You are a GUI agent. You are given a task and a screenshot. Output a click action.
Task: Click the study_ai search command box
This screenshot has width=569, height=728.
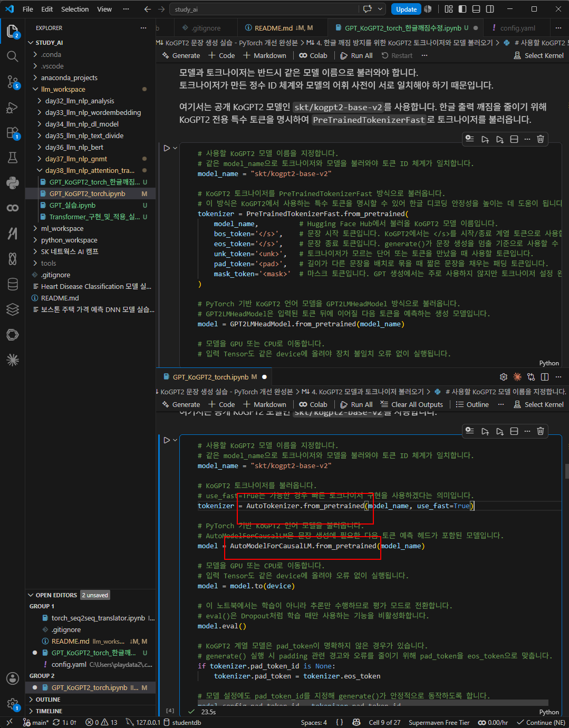pos(264,9)
